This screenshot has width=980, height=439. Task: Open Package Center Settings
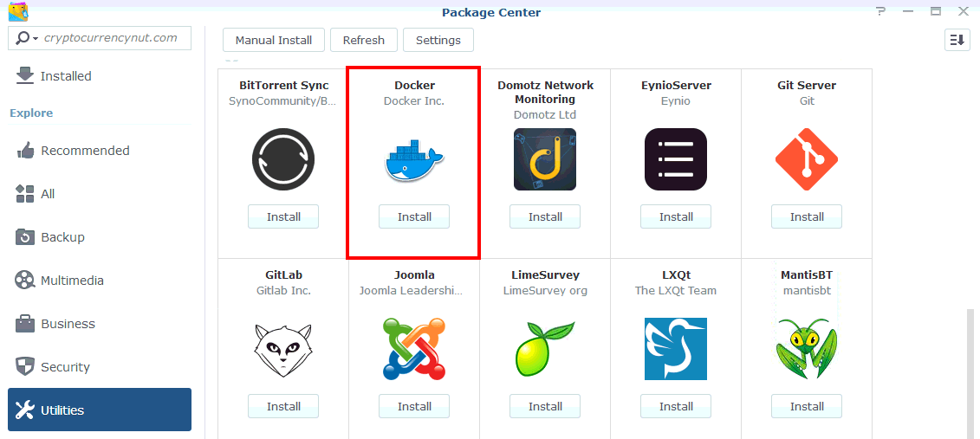[438, 40]
